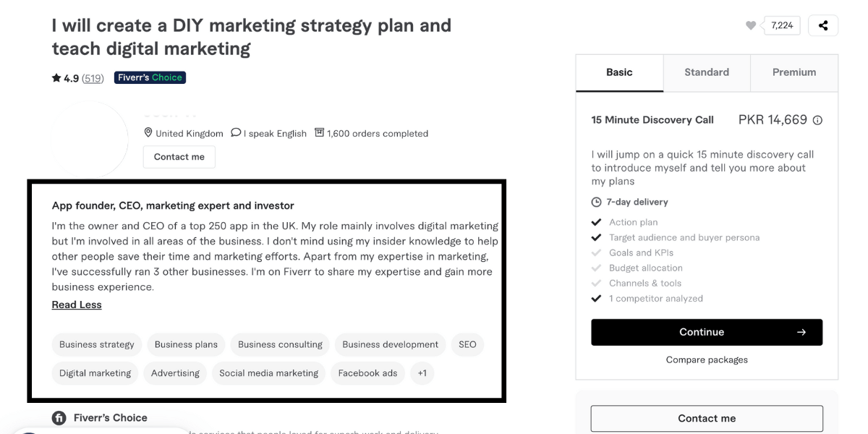
Task: Expand the +1 hidden tag
Action: [422, 373]
